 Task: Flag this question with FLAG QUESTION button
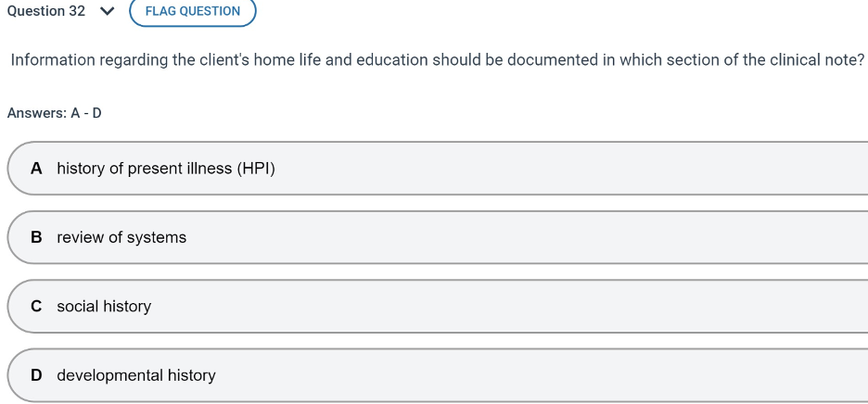193,11
